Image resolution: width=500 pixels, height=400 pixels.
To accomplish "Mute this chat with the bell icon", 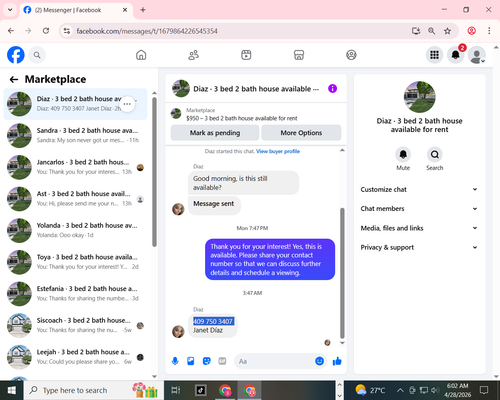I will click(403, 154).
